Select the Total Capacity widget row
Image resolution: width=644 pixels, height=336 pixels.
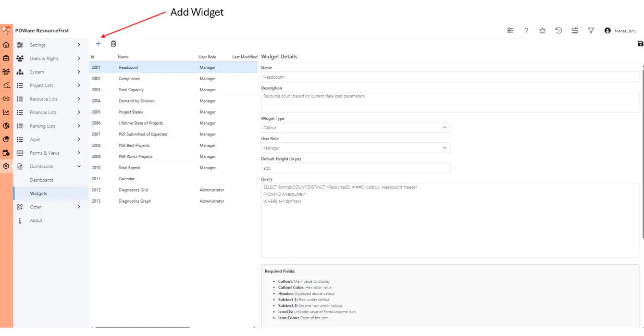point(173,90)
